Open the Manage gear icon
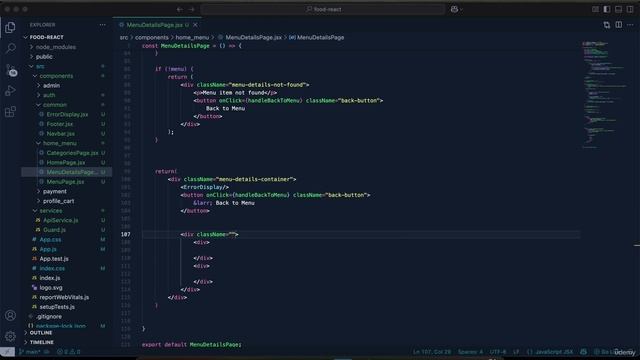This screenshot has height=360, width=640. point(10,336)
